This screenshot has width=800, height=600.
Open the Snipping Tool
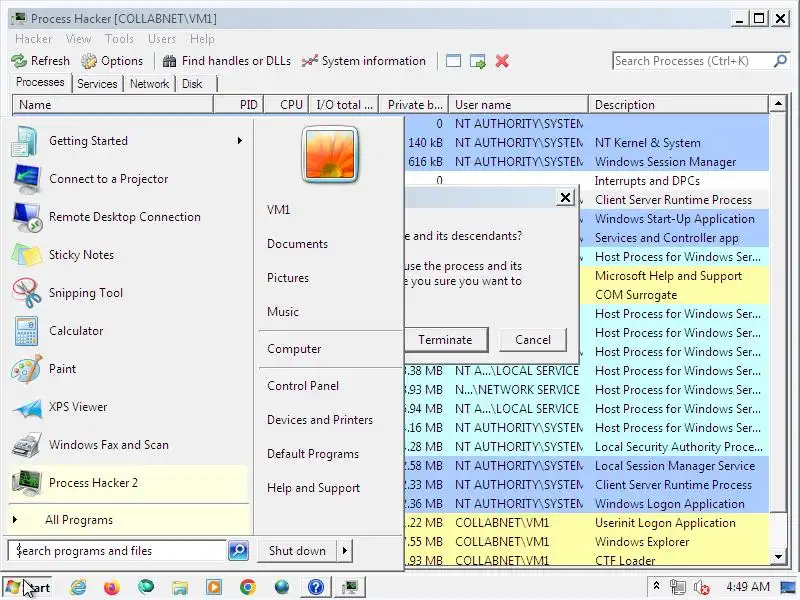128,293
